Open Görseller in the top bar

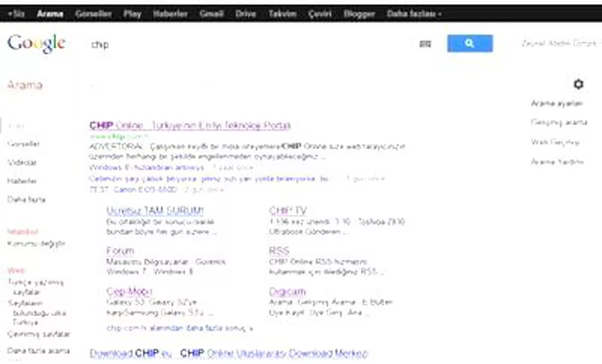pyautogui.click(x=94, y=14)
